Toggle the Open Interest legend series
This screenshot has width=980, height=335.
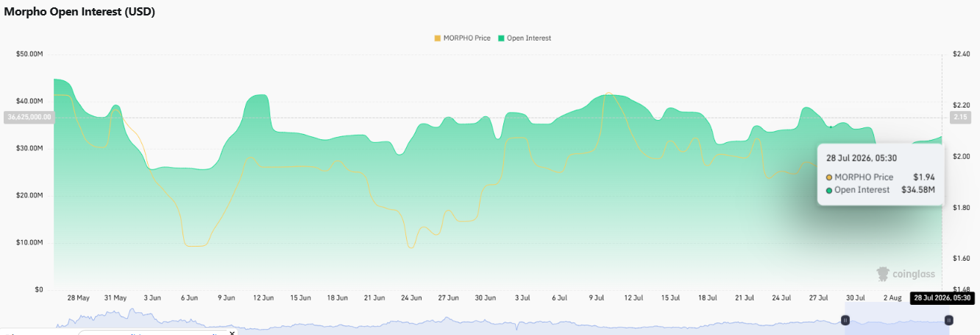[x=525, y=38]
